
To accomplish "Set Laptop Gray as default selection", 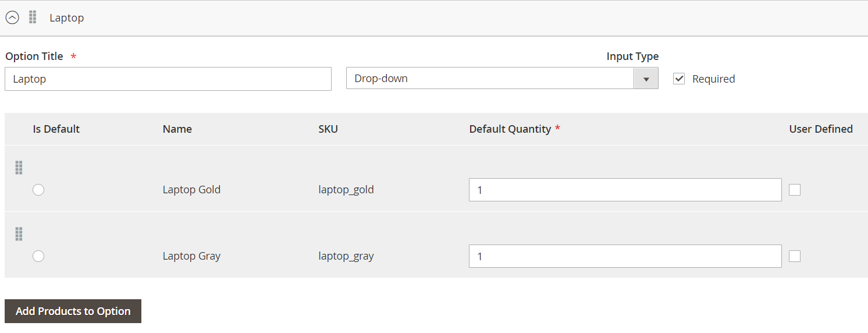I will click(x=38, y=256).
